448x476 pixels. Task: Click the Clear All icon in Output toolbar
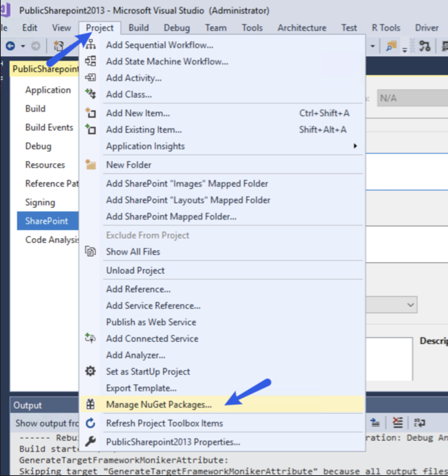397,423
